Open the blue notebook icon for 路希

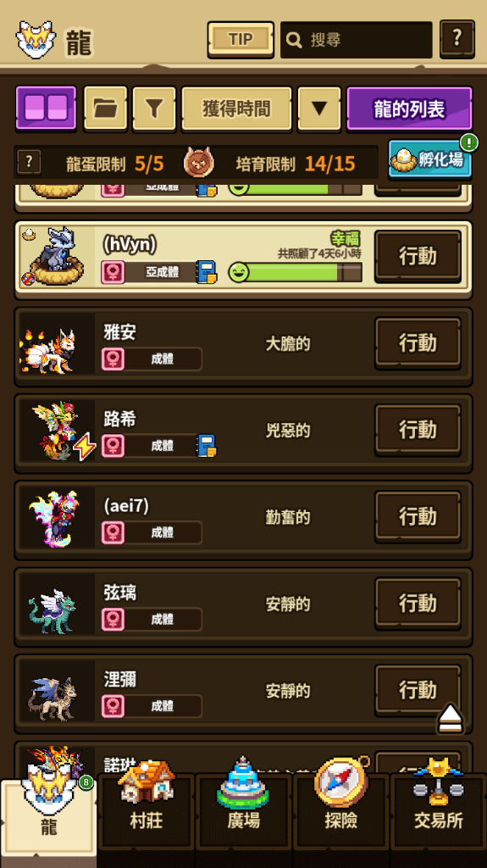tap(207, 446)
